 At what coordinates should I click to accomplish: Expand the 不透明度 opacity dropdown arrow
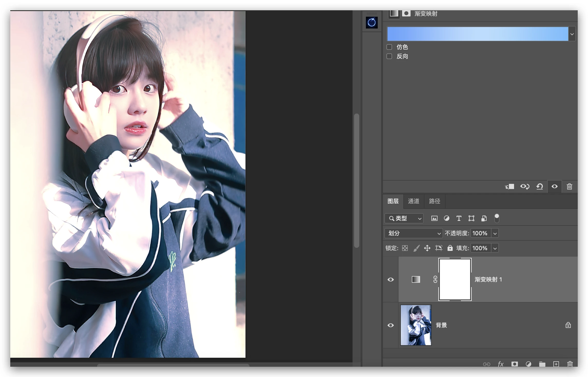tap(495, 233)
